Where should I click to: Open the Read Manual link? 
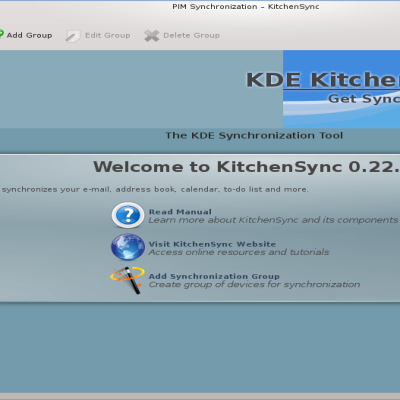click(x=180, y=212)
